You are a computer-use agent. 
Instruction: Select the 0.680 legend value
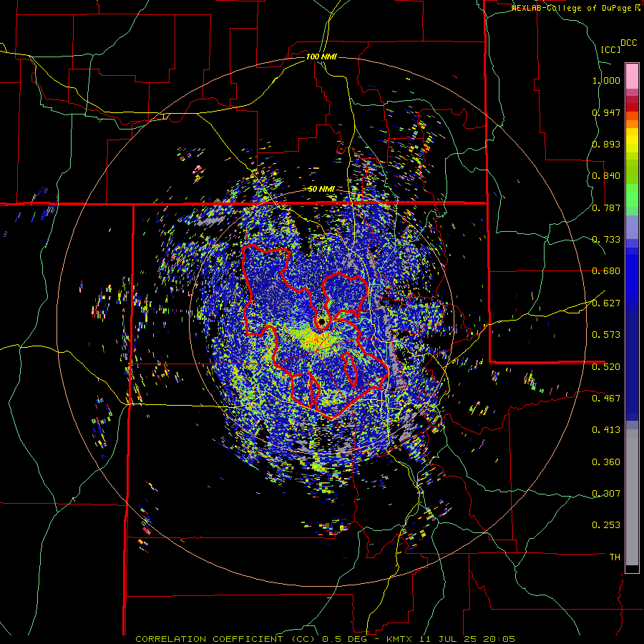pos(606,271)
